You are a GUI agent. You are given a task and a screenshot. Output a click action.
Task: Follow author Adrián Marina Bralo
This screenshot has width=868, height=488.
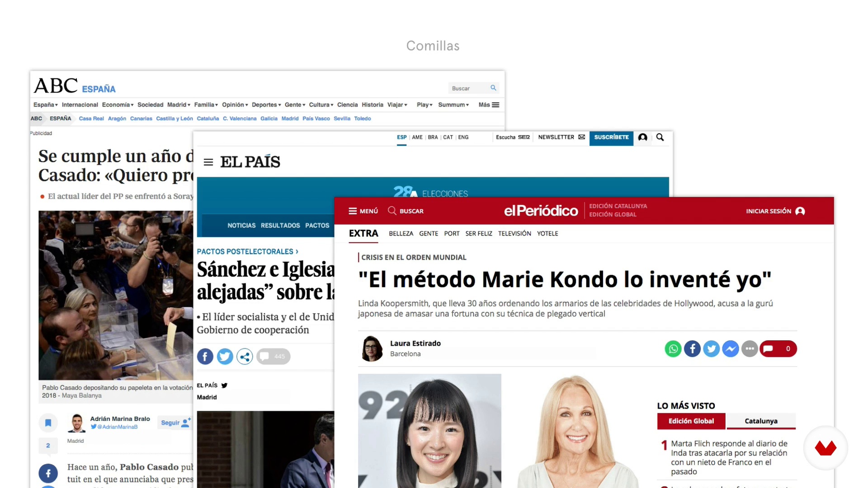(x=176, y=422)
